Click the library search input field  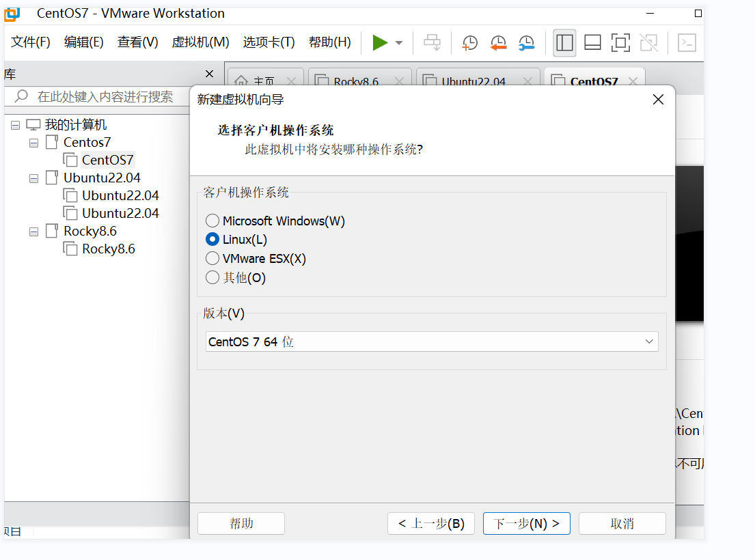point(105,97)
